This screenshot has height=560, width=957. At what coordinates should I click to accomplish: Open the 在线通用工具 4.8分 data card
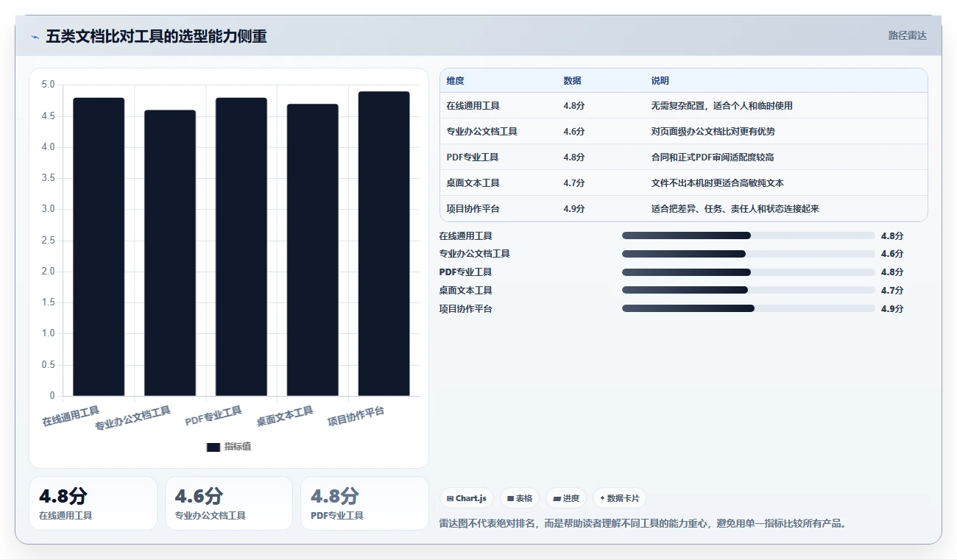click(x=93, y=503)
